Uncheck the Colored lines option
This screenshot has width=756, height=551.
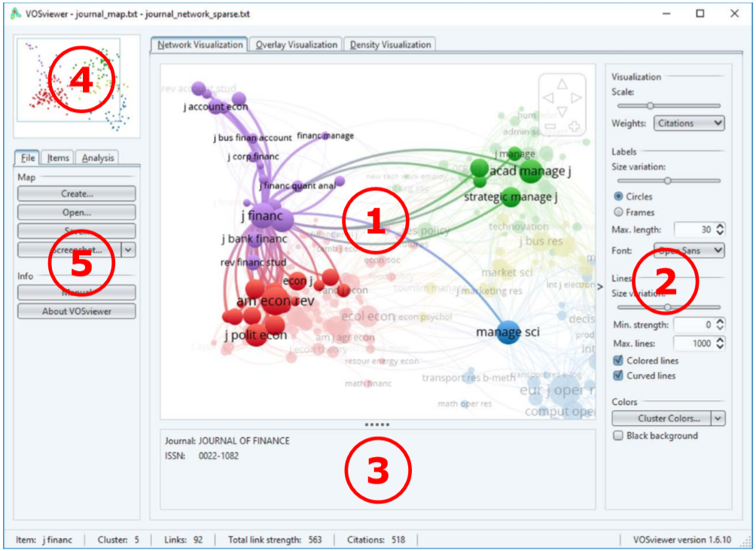coord(619,361)
